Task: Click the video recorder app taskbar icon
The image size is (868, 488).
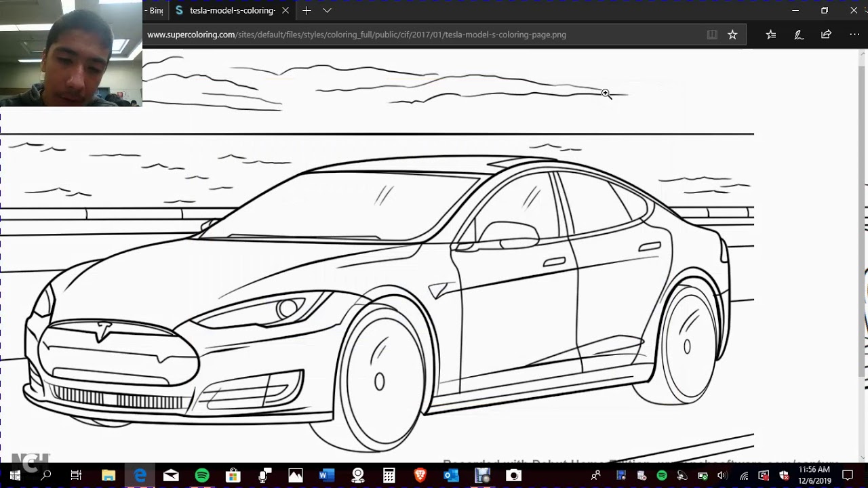Action: click(x=482, y=476)
